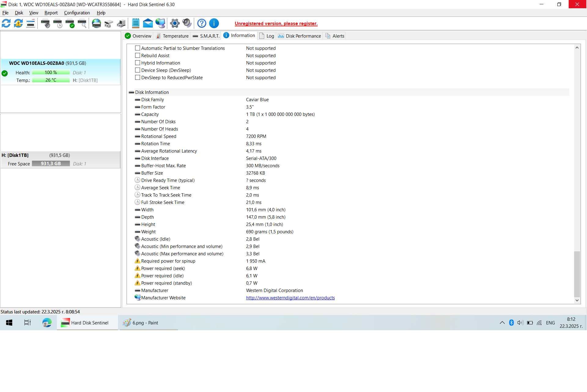Click the disk with globe toolbar icon
Image resolution: width=587 pixels, height=392 pixels.
[97, 23]
